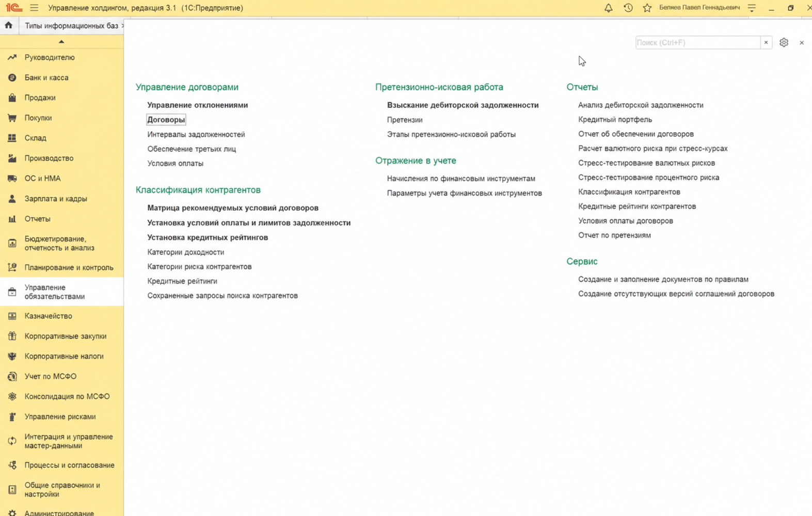Open Создание отсутствующих версий соглашений договоров

(676, 294)
